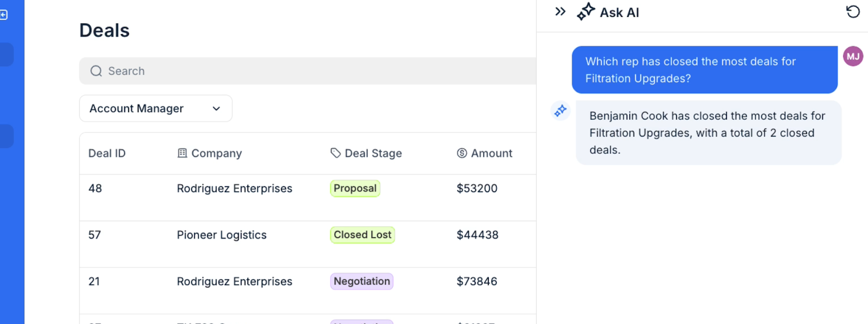Sort by the Deal ID column header

[107, 153]
